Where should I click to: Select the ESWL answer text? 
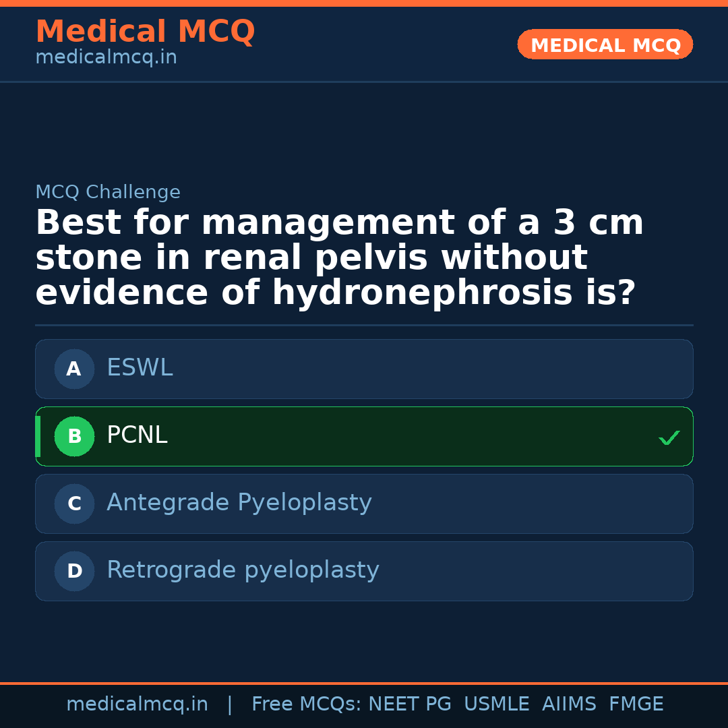[140, 368]
